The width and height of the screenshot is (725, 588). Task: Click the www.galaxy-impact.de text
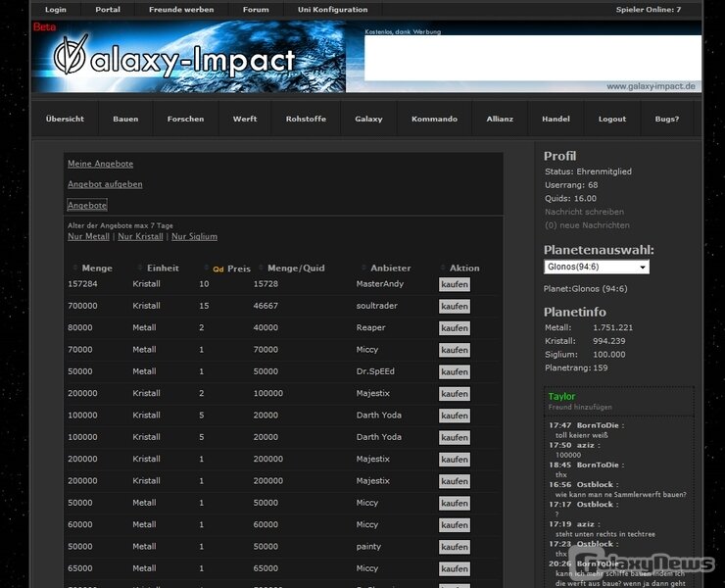pyautogui.click(x=651, y=86)
